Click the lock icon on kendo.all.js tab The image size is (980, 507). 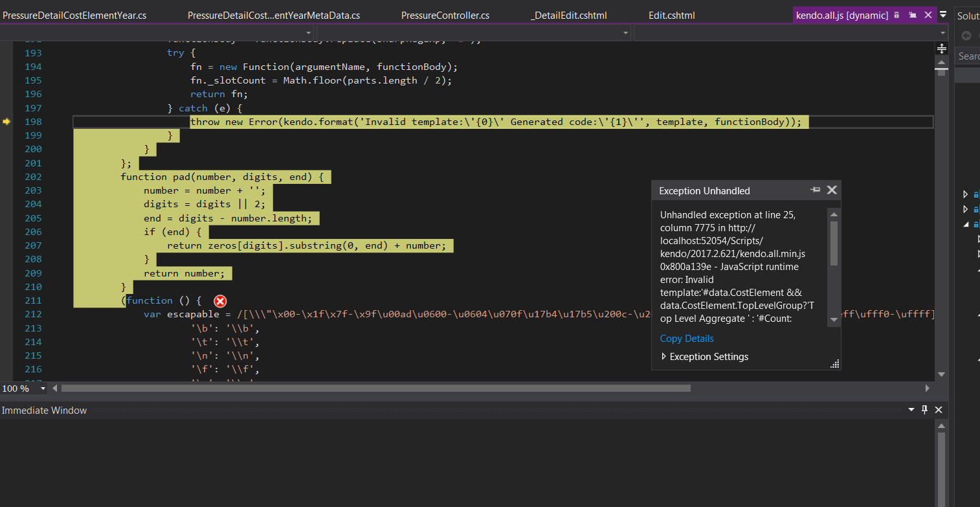click(x=896, y=15)
